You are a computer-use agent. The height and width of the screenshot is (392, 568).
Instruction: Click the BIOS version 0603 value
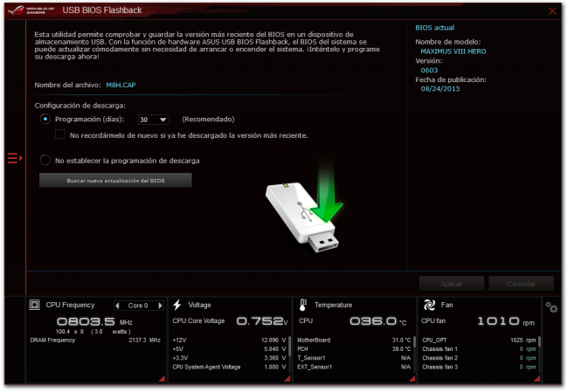click(429, 70)
